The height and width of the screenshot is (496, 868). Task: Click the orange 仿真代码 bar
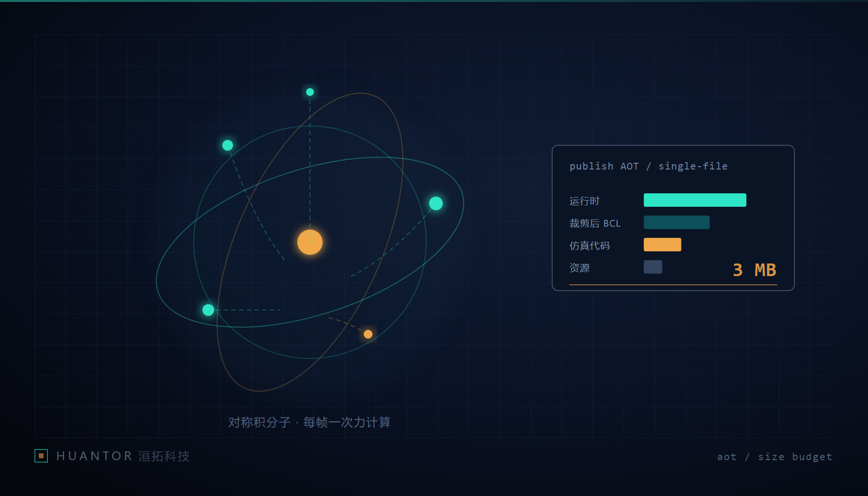(662, 245)
